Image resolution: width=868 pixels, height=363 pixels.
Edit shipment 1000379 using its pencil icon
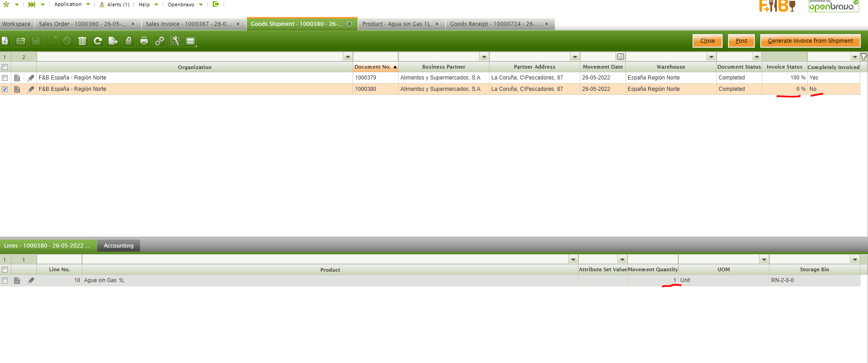tap(31, 78)
